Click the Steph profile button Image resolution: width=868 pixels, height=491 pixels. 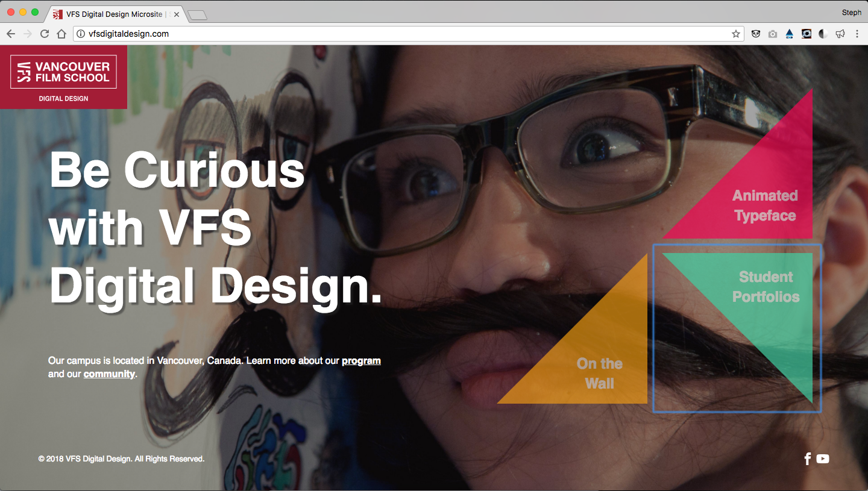click(852, 13)
